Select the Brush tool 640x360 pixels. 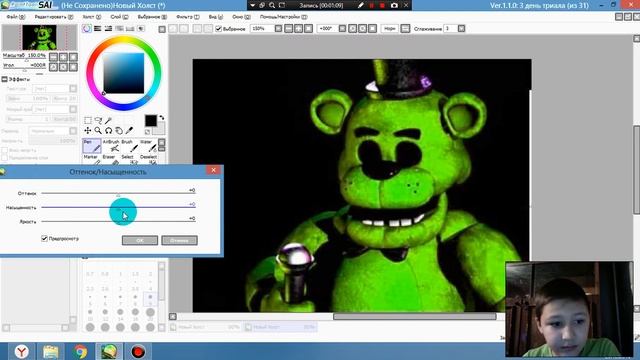(x=129, y=146)
